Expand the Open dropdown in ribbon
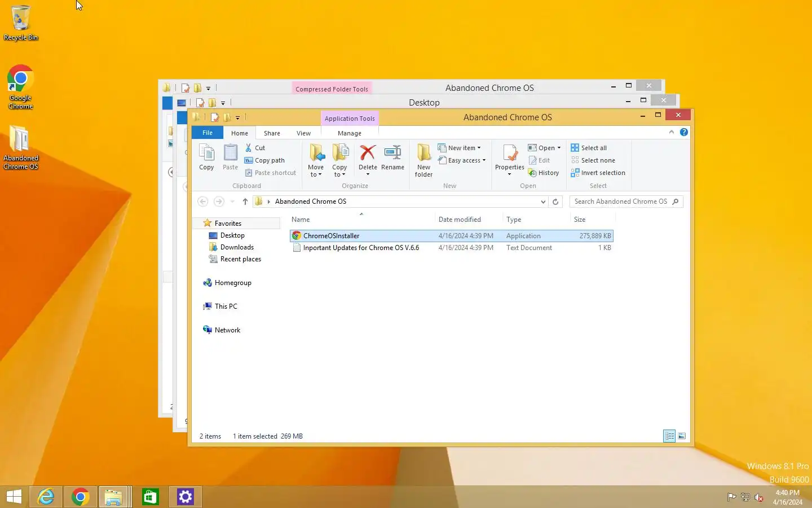This screenshot has height=508, width=812. click(544, 148)
